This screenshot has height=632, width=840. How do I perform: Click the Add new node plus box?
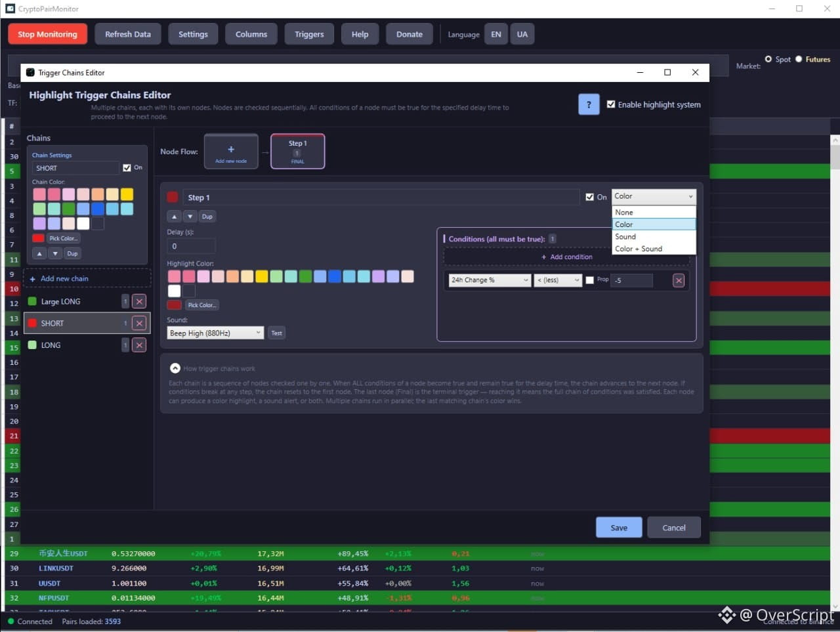tap(231, 152)
